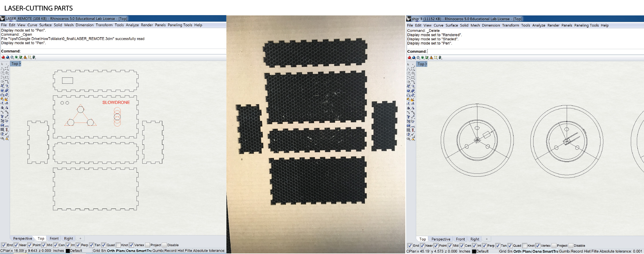Select the Select Objects arrow tool in LASER_REMOTE

(2, 64)
